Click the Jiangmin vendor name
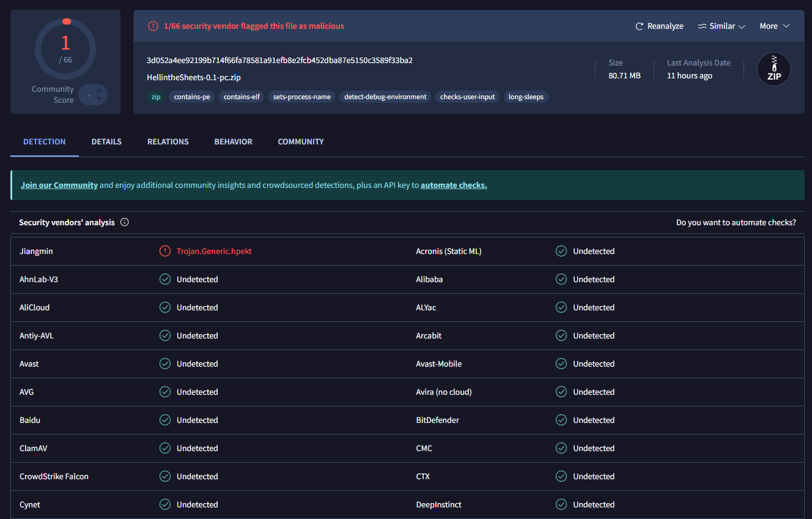The height and width of the screenshot is (519, 812). (x=36, y=251)
